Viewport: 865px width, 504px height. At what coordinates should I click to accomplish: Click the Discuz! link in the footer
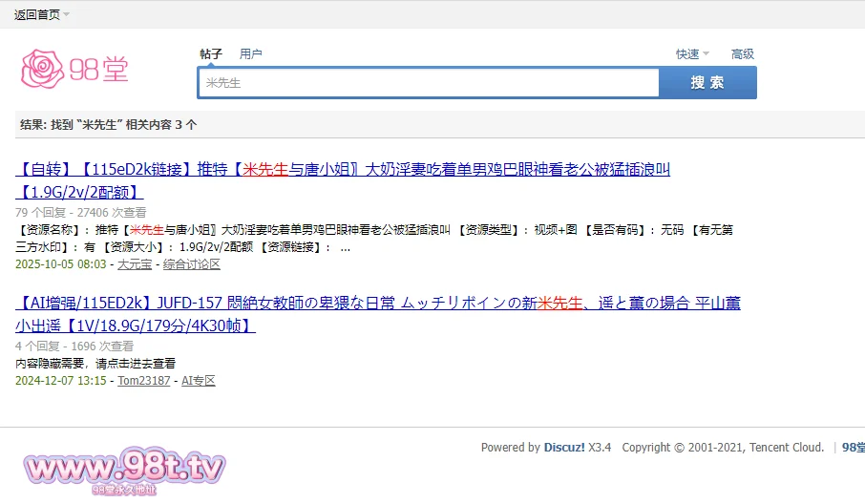click(x=564, y=447)
